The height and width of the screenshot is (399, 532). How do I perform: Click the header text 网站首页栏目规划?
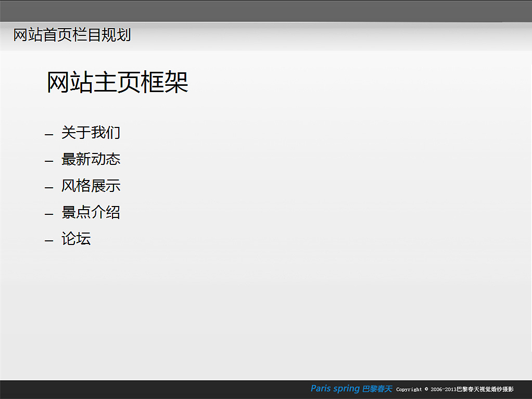coord(71,36)
